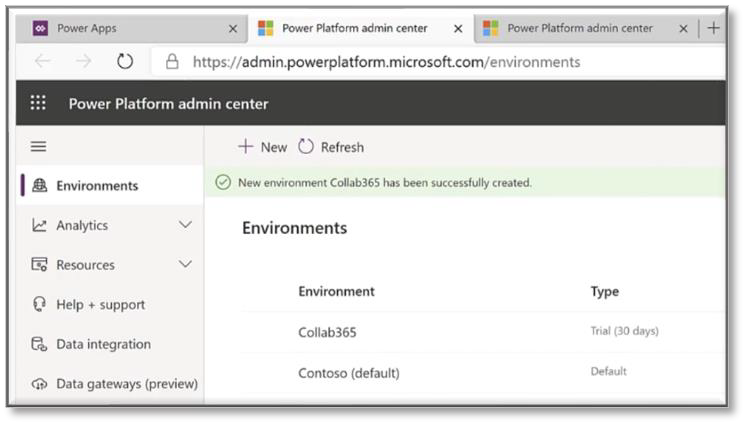Click the Default type cell
The width and height of the screenshot is (746, 425).
(x=609, y=371)
